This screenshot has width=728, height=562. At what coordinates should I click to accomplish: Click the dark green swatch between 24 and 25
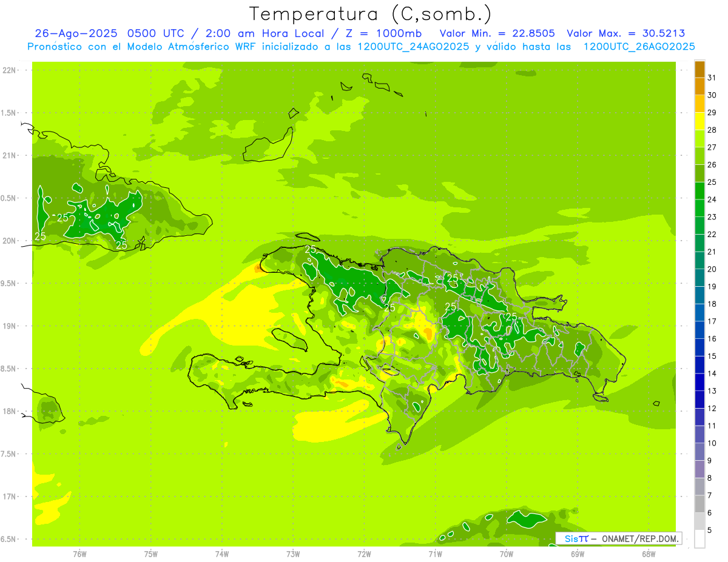[x=699, y=191]
